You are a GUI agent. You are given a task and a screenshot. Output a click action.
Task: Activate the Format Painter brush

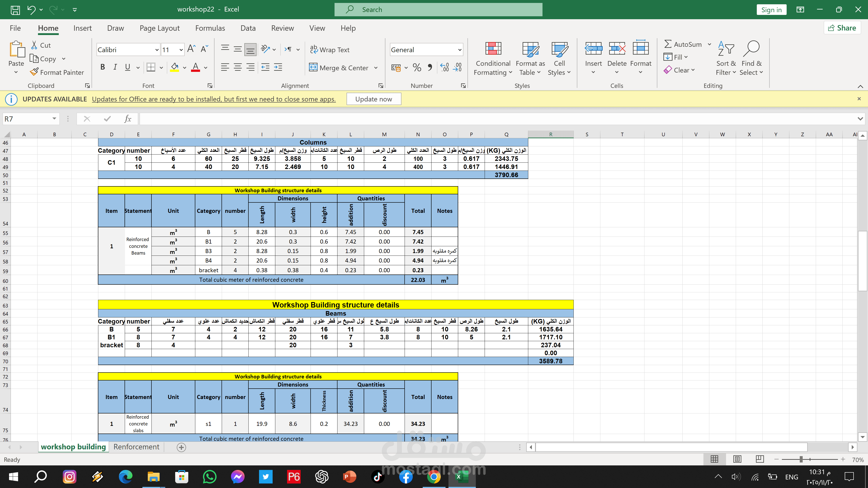(57, 72)
